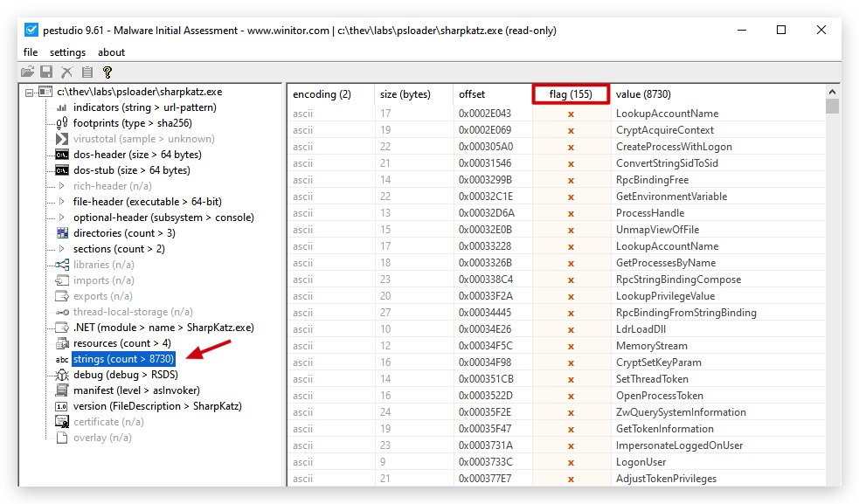Expand the optional-header tree node

click(x=61, y=217)
